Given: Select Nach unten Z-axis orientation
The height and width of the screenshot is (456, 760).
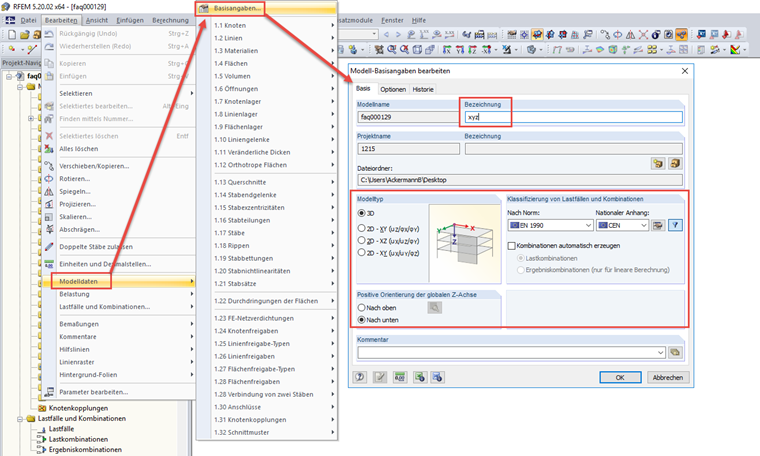Looking at the screenshot, I should click(x=361, y=320).
